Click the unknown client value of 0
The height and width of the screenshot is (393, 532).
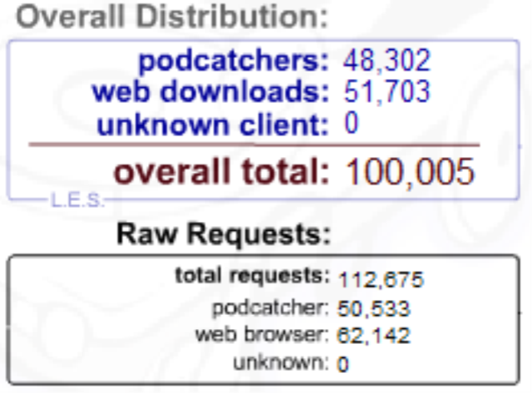point(352,125)
